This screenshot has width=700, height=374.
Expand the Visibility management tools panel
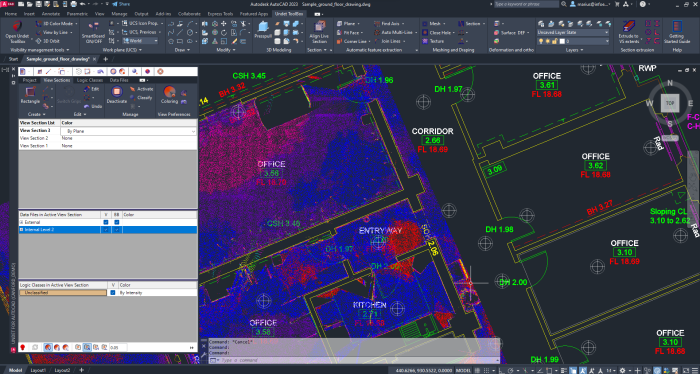(40, 50)
